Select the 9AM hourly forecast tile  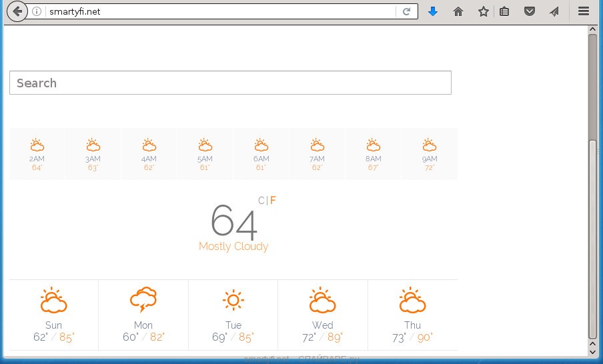430,154
